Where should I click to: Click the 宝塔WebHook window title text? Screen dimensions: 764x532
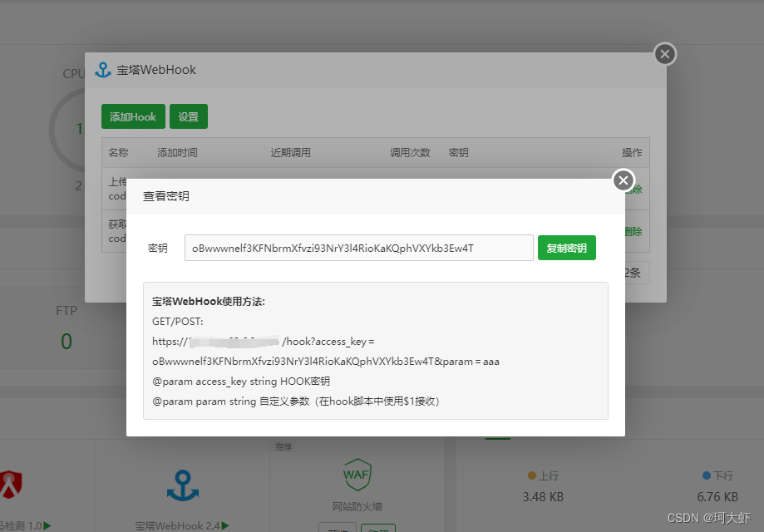click(x=156, y=70)
